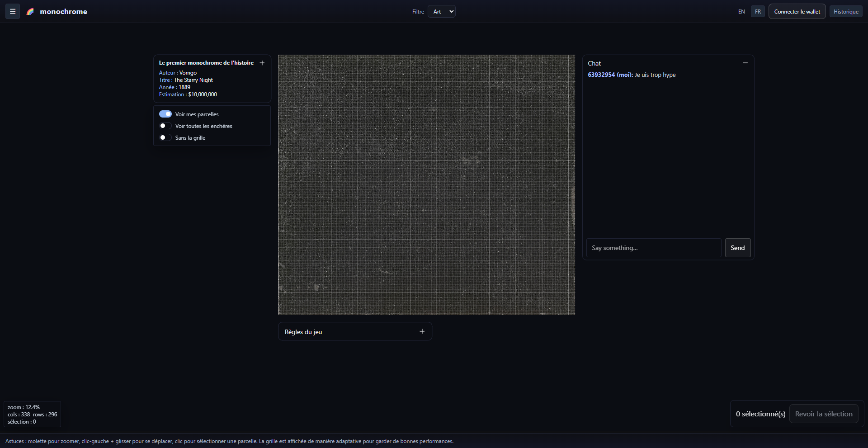Click the Estimation $10,000,000 value
Image resolution: width=868 pixels, height=448 pixels.
pyautogui.click(x=203, y=94)
